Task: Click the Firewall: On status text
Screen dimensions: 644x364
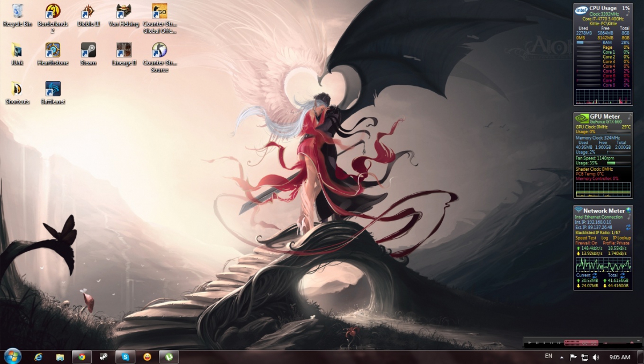Action: 586,243
